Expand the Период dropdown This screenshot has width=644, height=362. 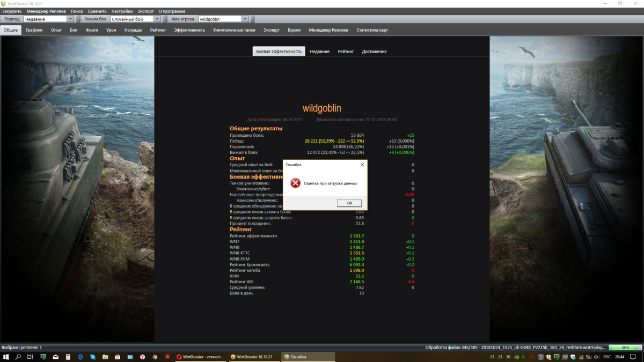(x=70, y=19)
